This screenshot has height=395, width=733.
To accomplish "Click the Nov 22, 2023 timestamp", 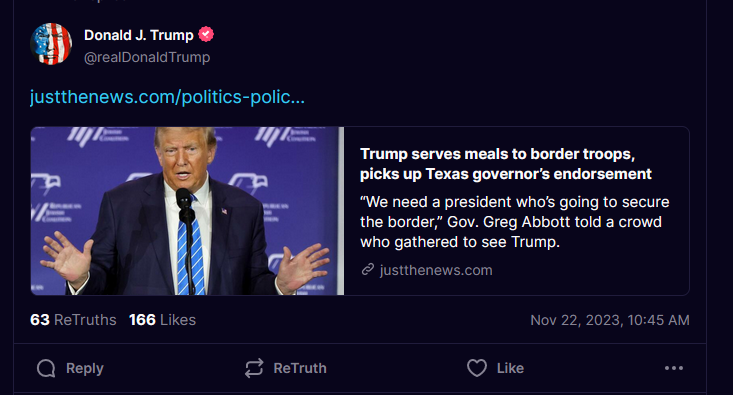I will 610,320.
